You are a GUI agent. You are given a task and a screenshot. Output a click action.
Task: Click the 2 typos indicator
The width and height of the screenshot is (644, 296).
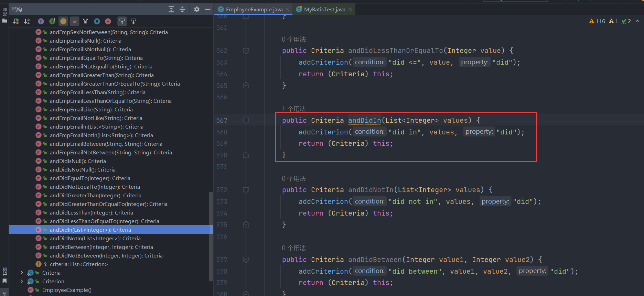click(x=626, y=21)
